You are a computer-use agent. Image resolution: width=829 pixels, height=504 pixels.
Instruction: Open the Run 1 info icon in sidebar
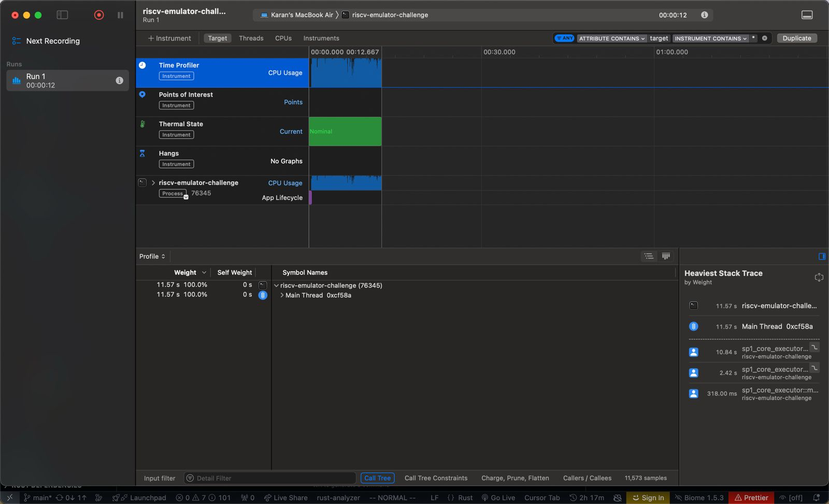[x=119, y=80]
